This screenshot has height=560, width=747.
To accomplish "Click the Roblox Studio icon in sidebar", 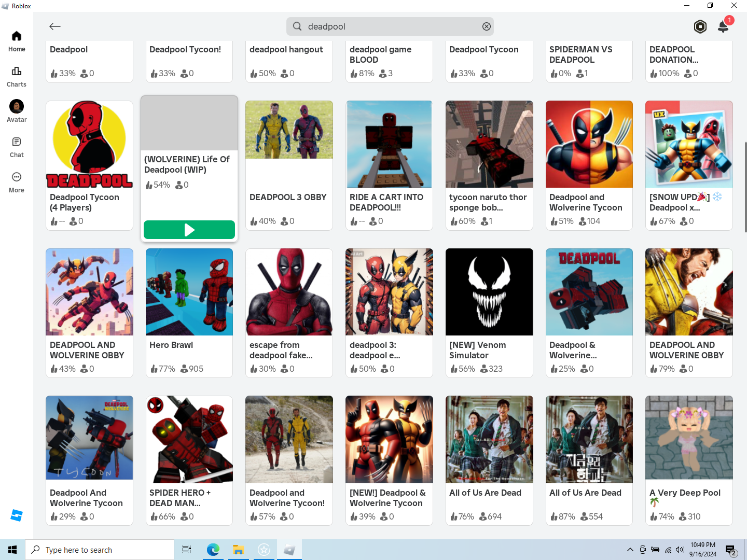I will pyautogui.click(x=17, y=515).
